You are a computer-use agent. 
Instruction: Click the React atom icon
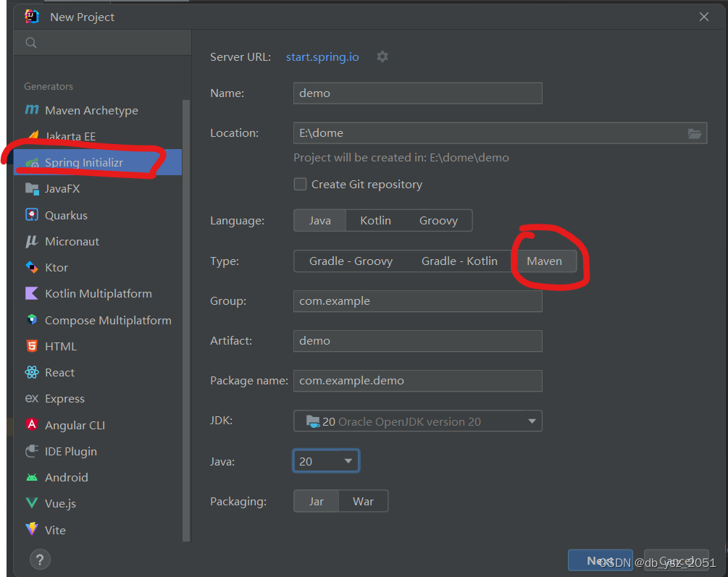[32, 372]
